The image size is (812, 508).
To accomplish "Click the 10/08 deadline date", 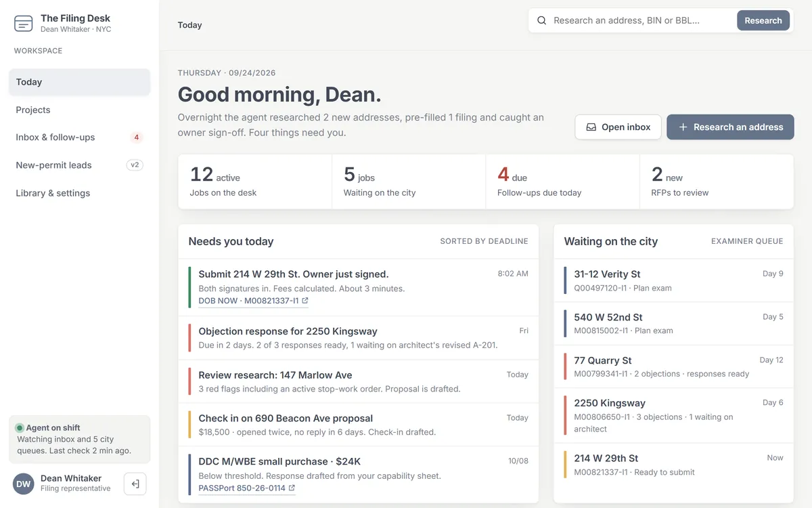I will tap(518, 461).
